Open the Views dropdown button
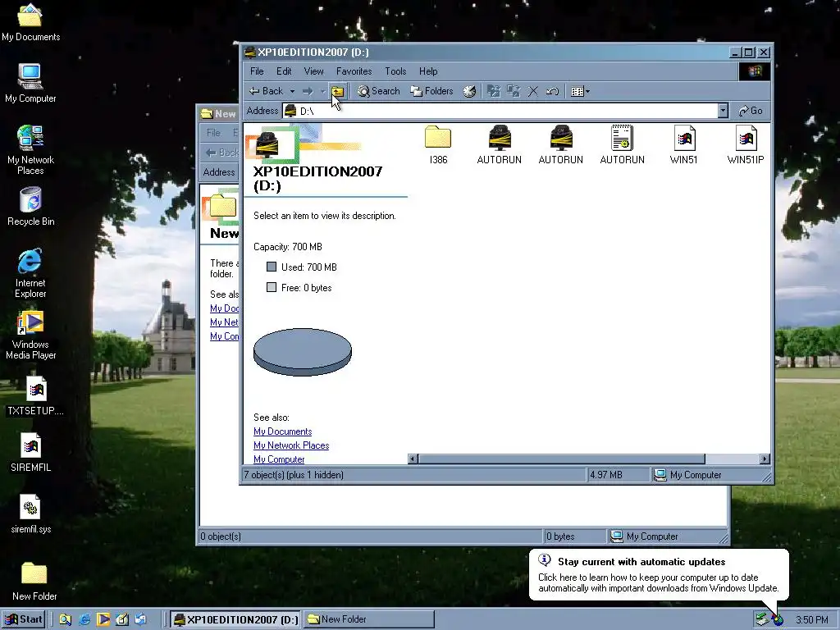840x630 pixels. [580, 92]
